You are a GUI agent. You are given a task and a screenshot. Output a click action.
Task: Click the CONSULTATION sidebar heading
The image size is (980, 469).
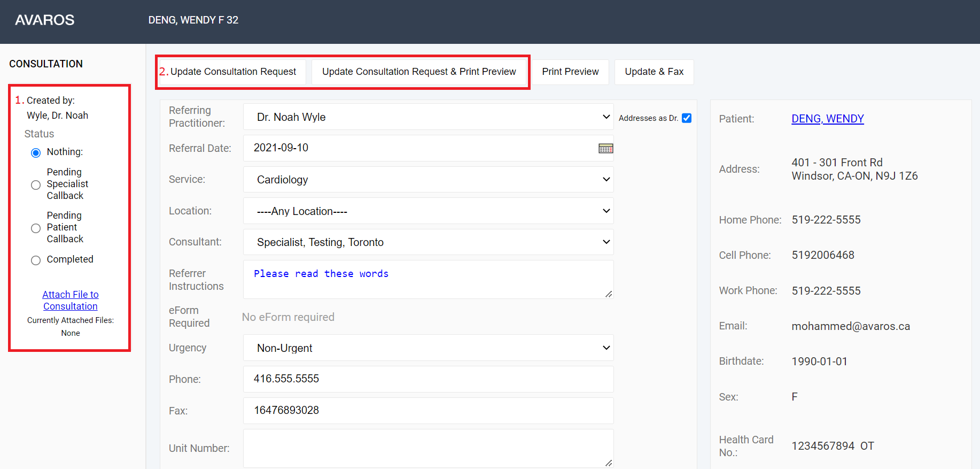tap(46, 64)
